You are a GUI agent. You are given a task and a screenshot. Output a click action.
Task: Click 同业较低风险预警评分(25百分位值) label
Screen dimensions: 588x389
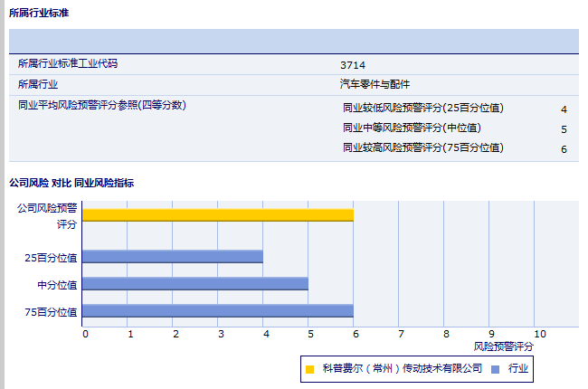[422, 109]
